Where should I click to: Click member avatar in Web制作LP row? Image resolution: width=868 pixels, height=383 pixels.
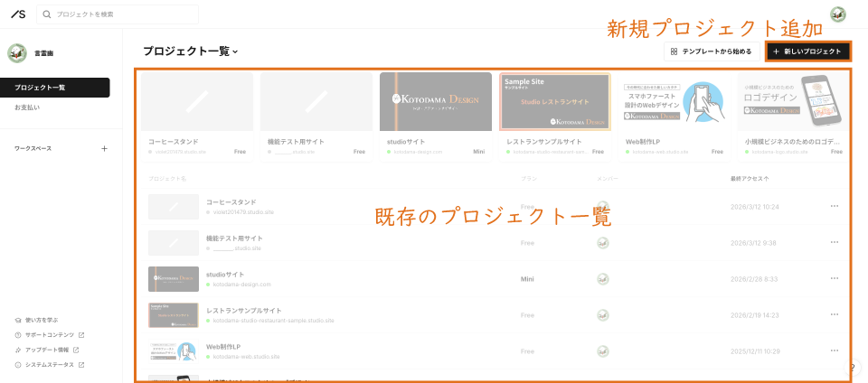click(x=603, y=351)
